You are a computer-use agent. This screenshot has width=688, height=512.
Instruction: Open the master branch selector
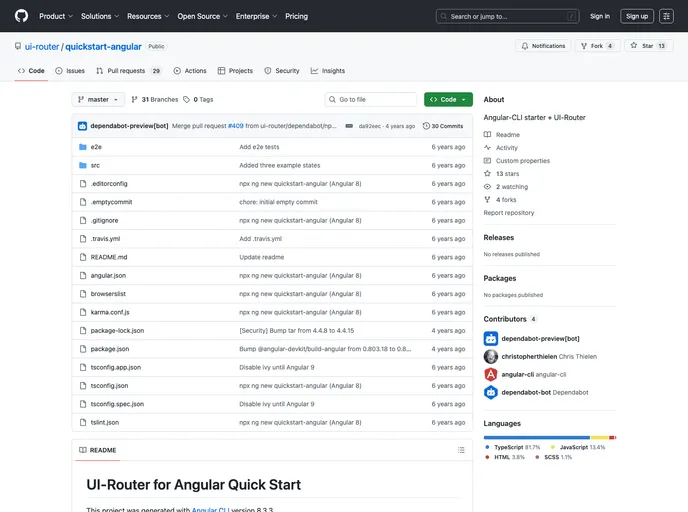98,100
